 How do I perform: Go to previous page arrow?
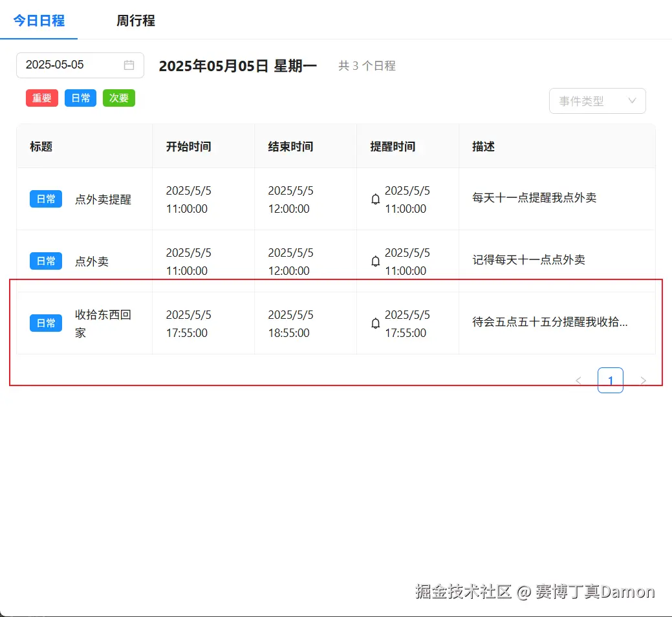click(x=579, y=380)
